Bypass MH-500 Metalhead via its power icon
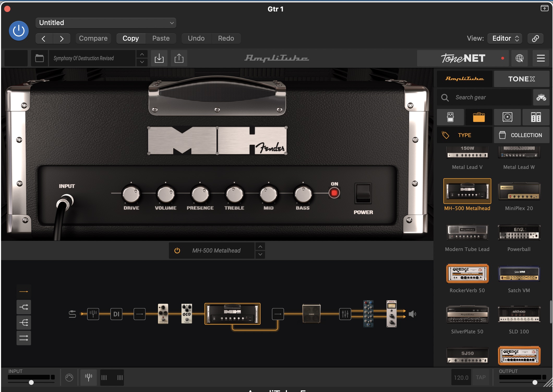This screenshot has height=392, width=553. (x=177, y=250)
